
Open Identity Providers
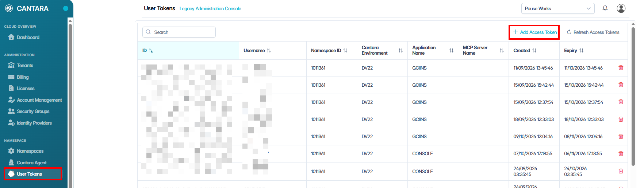[30, 123]
